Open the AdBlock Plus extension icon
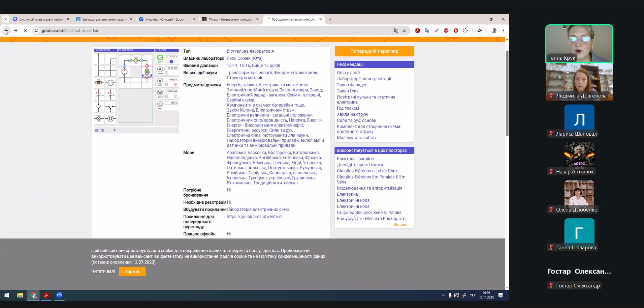This screenshot has width=644, height=308. 446,31
